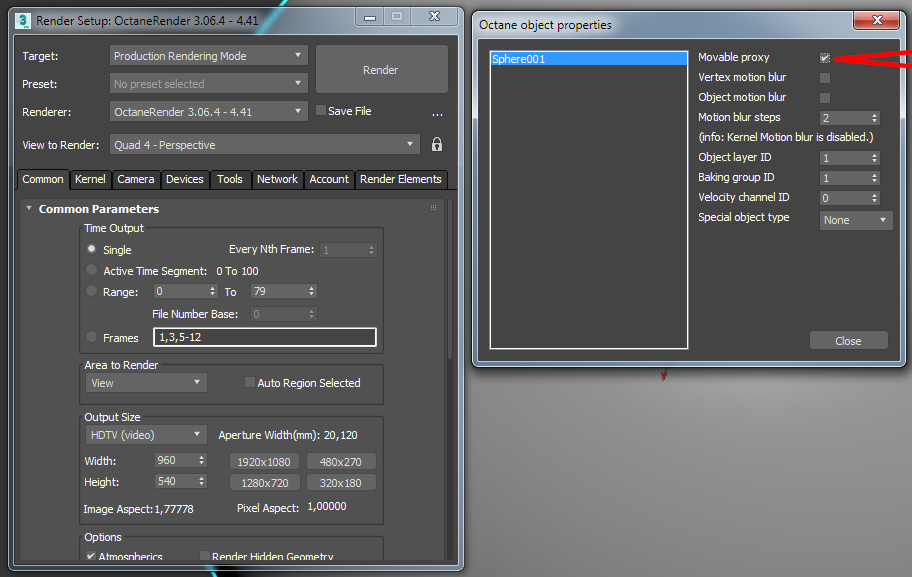This screenshot has width=912, height=577.
Task: Select the Single time output radio button
Action: [x=91, y=249]
